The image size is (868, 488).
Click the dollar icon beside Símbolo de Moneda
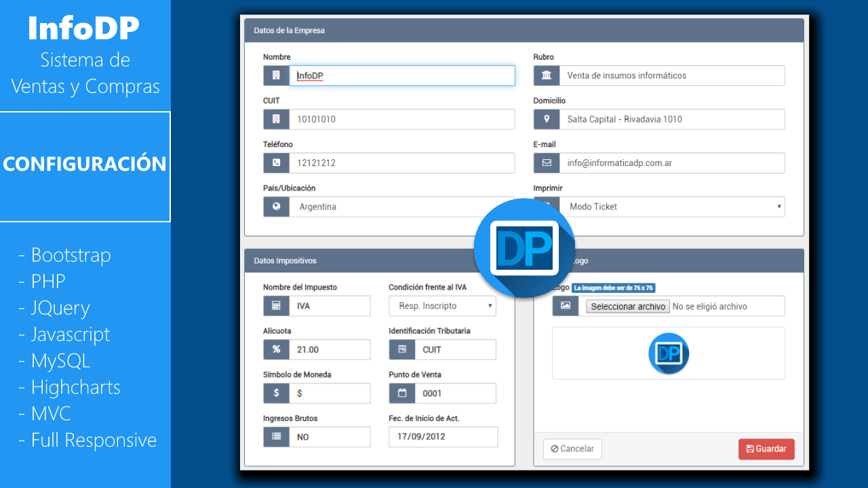[276, 393]
